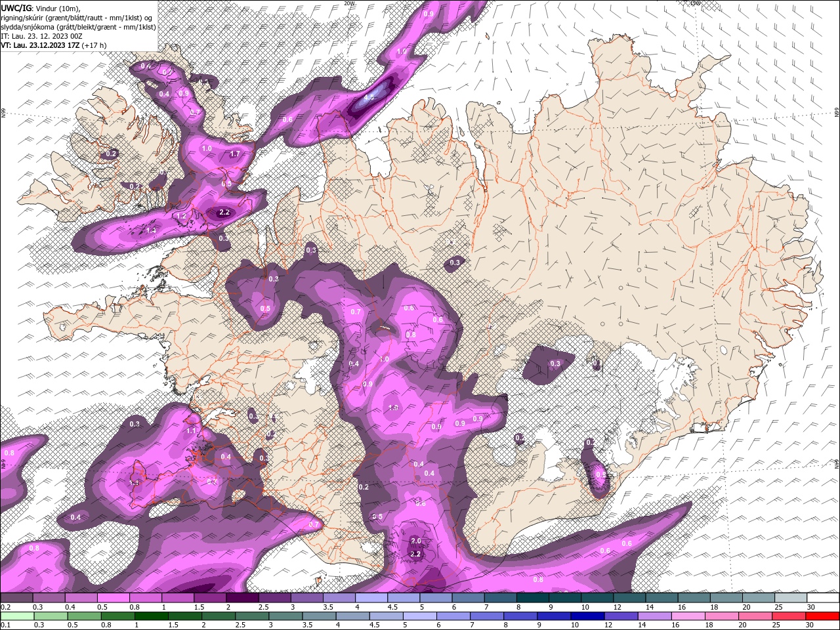Pick the dusky purple 0.2 swatch on the snow scale
The height and width of the screenshot is (630, 840).
[16, 598]
